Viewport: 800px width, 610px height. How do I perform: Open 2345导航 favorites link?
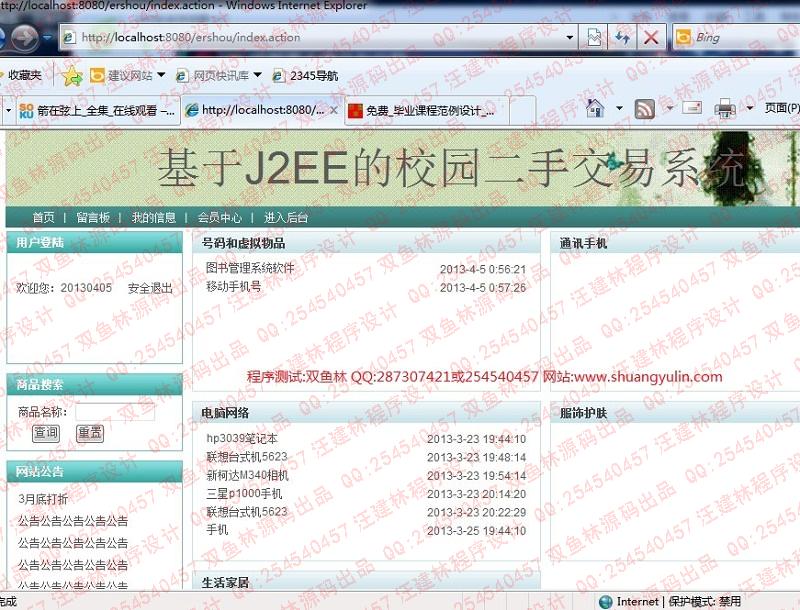click(x=305, y=76)
